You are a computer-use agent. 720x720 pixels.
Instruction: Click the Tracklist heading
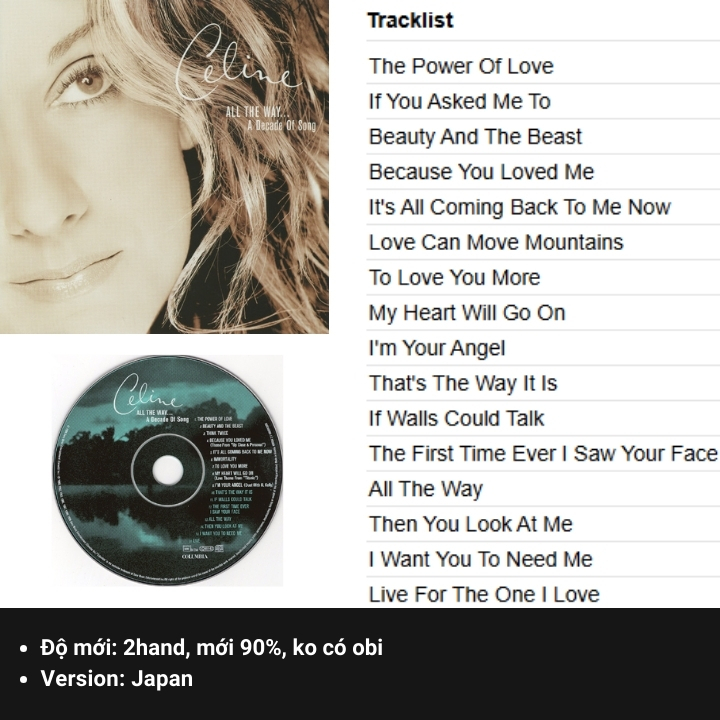click(411, 20)
